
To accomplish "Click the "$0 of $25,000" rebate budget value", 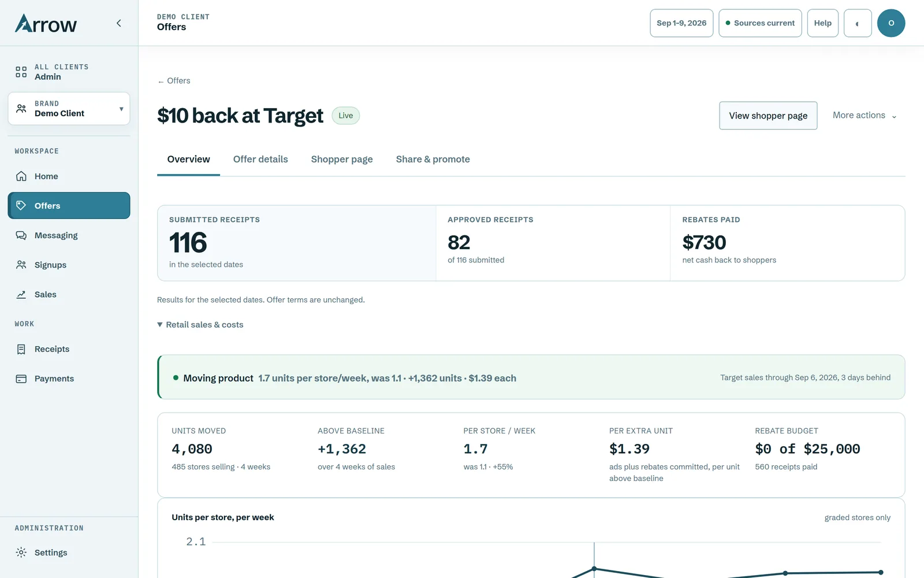I will [x=807, y=449].
